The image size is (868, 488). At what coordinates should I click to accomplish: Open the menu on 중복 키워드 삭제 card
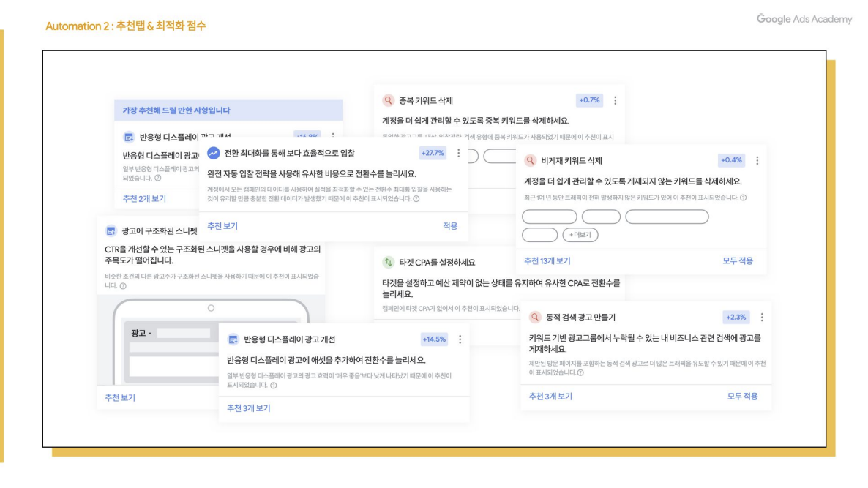pos(615,101)
